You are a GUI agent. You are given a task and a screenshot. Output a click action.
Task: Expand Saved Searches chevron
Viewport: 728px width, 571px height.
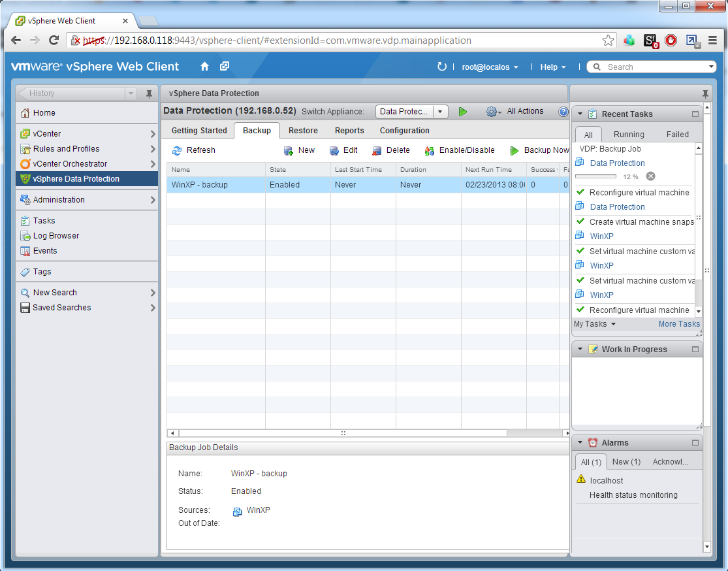[x=153, y=308]
